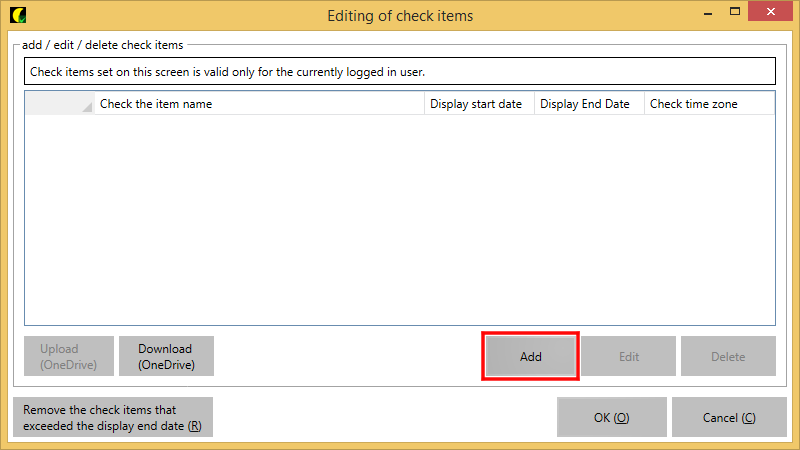
Task: Click the logged-in user notice text box
Action: (400, 72)
